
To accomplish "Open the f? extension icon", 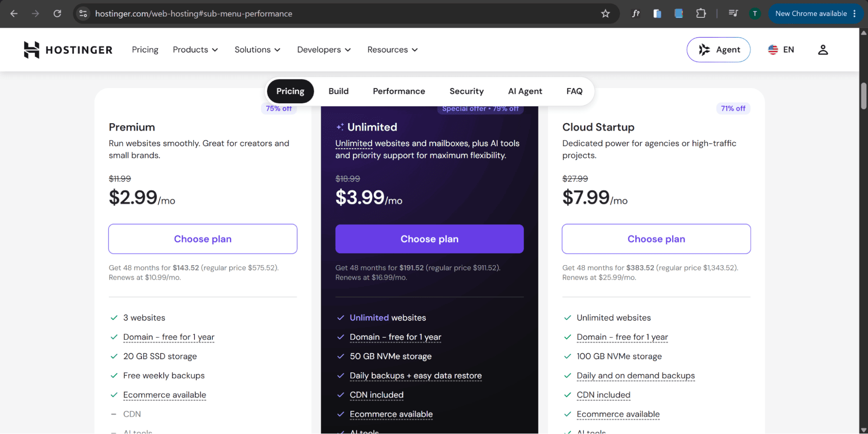I will [x=636, y=13].
